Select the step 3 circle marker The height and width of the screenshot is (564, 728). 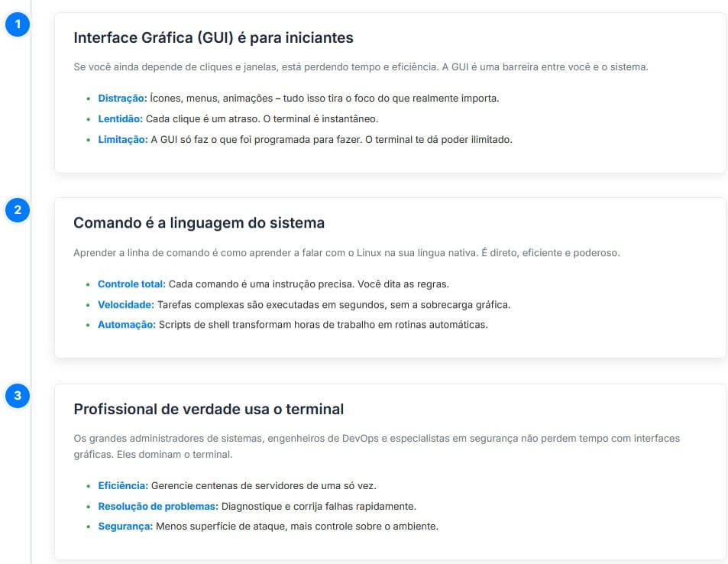point(18,396)
